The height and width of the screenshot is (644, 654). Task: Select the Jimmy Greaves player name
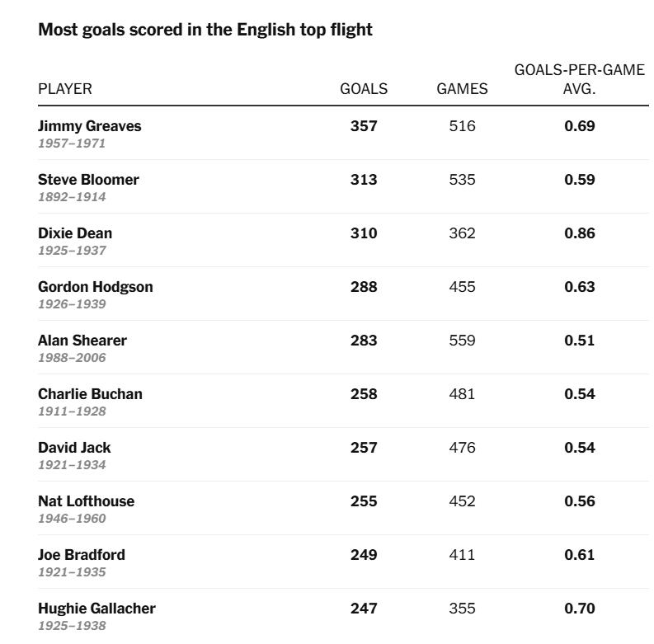(x=89, y=126)
